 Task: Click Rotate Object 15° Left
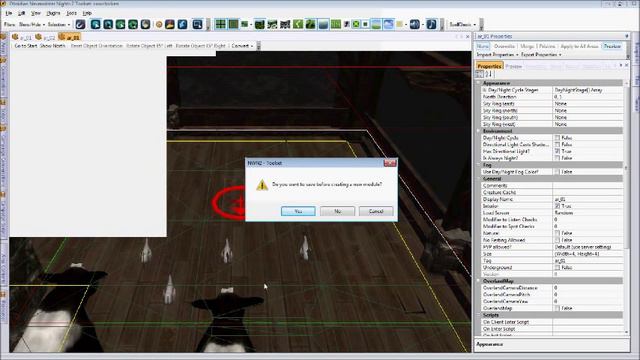149,46
